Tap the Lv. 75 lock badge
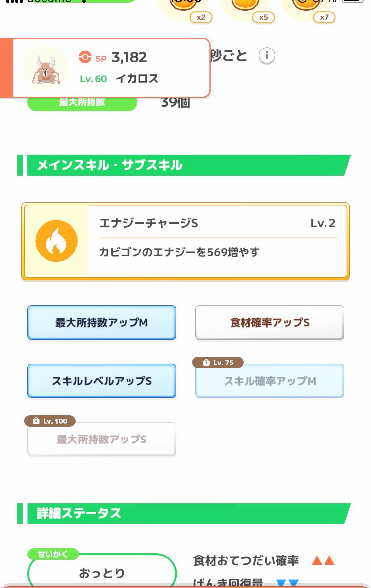This screenshot has width=371, height=588. click(x=218, y=363)
